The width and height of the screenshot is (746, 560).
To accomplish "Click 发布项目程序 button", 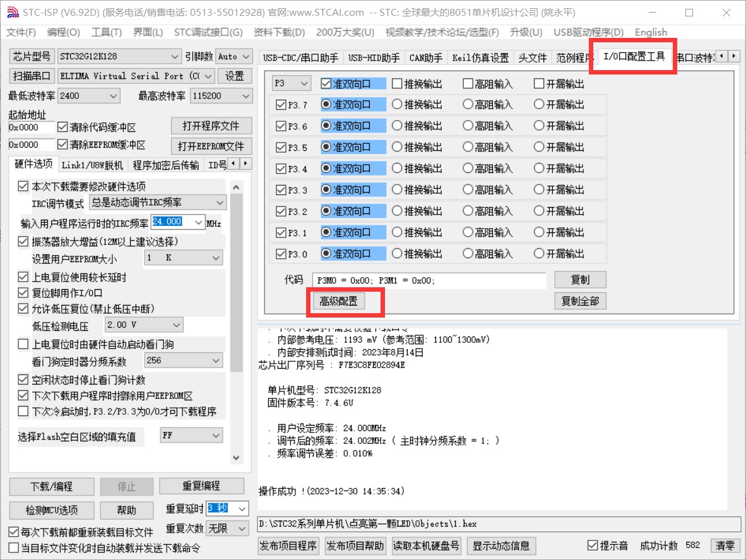I will pos(288,545).
